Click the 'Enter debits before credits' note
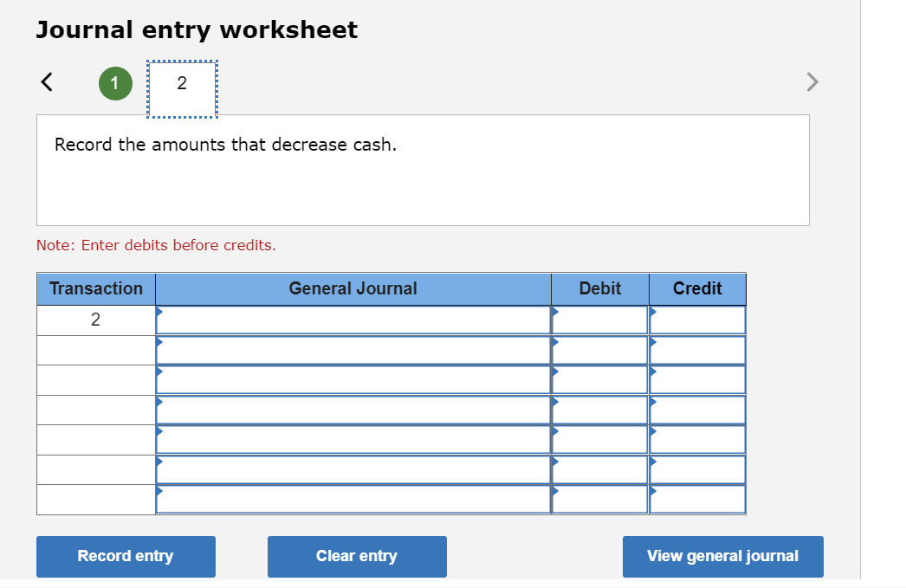906x588 pixels. pyautogui.click(x=156, y=245)
